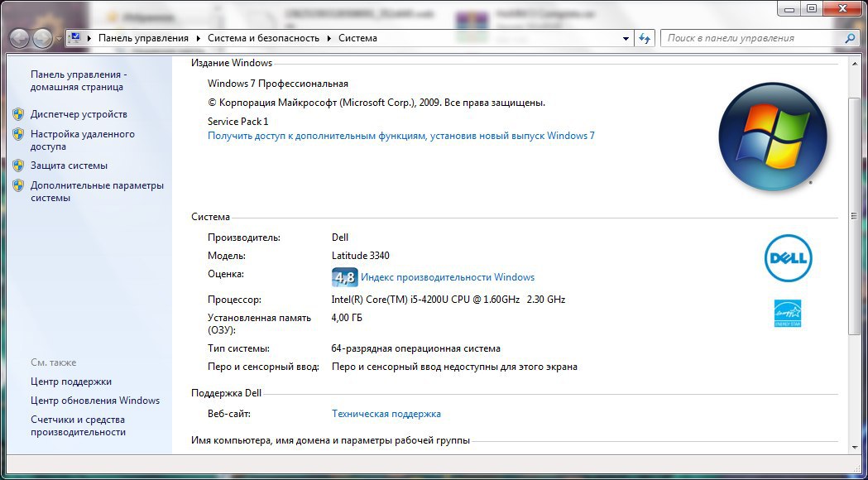Click the Control Panel icon in address bar
Viewport: 868px width, 480px height.
74,37
